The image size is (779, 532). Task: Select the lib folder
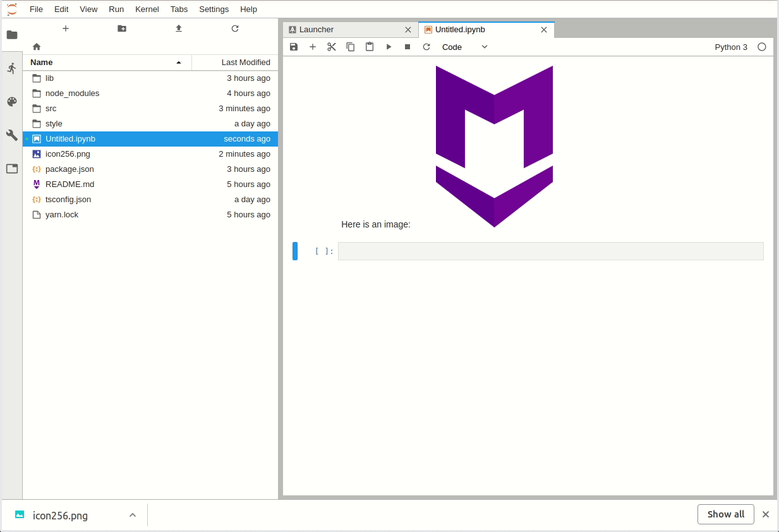coord(150,78)
